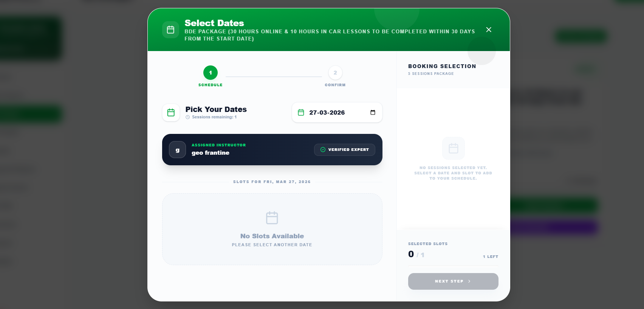Click the empty booking selection calendar icon
644x309 pixels.
[x=454, y=148]
